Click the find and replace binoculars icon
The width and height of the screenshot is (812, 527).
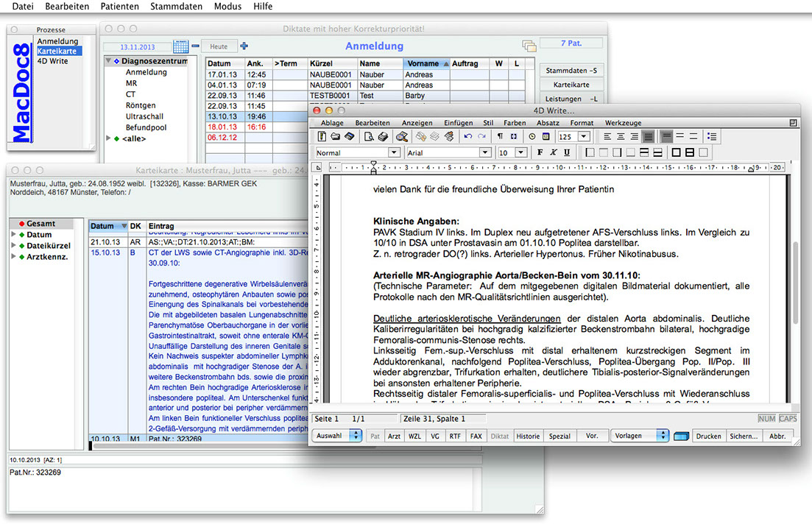tap(402, 137)
